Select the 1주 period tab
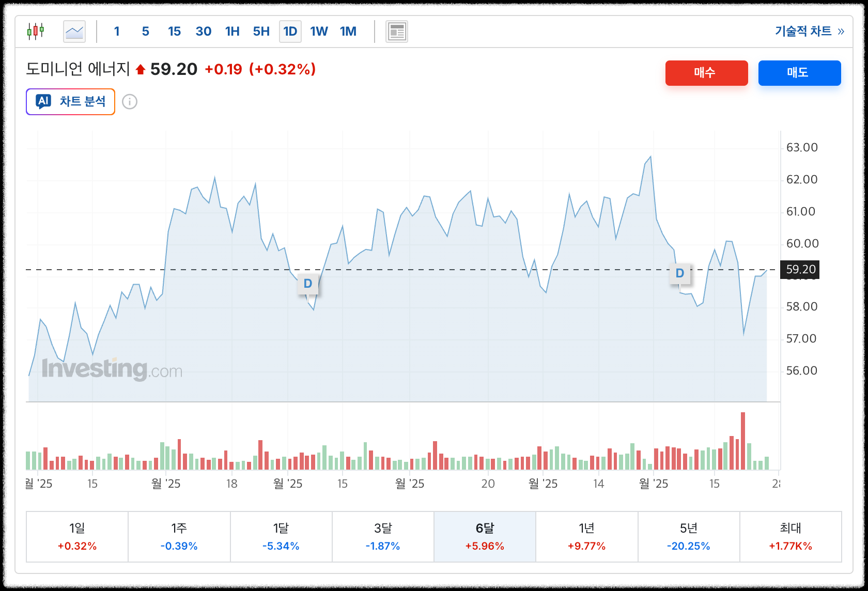868x591 pixels. click(x=179, y=537)
